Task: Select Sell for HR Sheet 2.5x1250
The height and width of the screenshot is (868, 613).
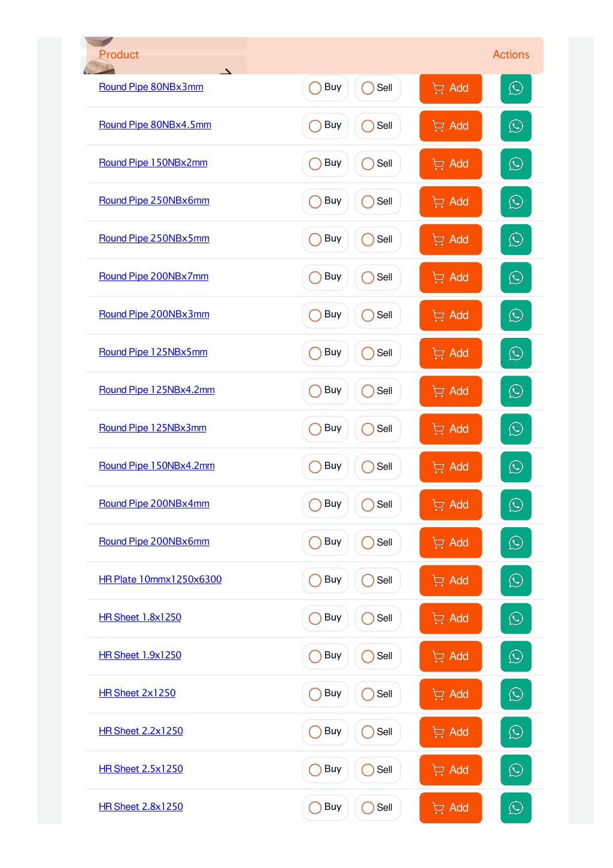Action: click(x=378, y=770)
